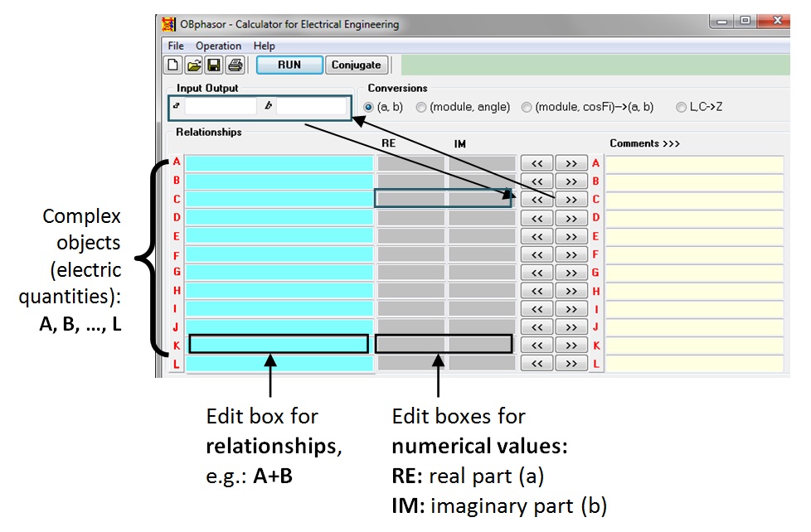Click the RUN button
The height and width of the screenshot is (532, 811).
(289, 65)
